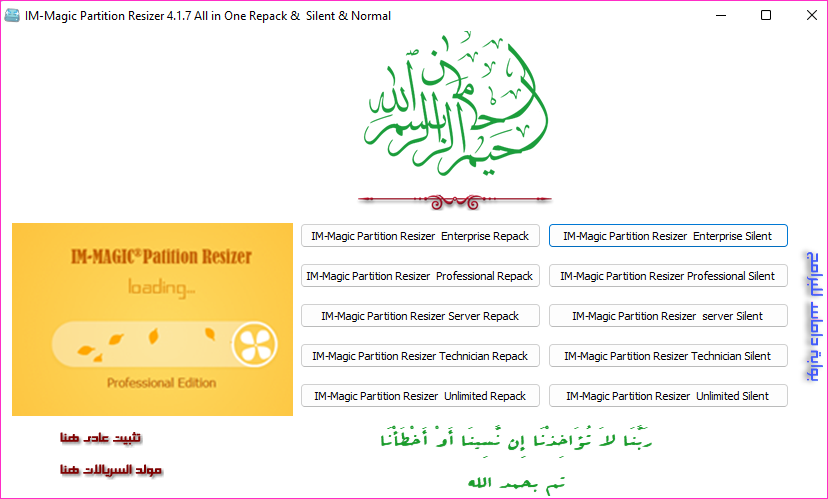Choose IM-Magic Partition Resizer Professional Repack
This screenshot has height=499, width=828.
coord(420,276)
